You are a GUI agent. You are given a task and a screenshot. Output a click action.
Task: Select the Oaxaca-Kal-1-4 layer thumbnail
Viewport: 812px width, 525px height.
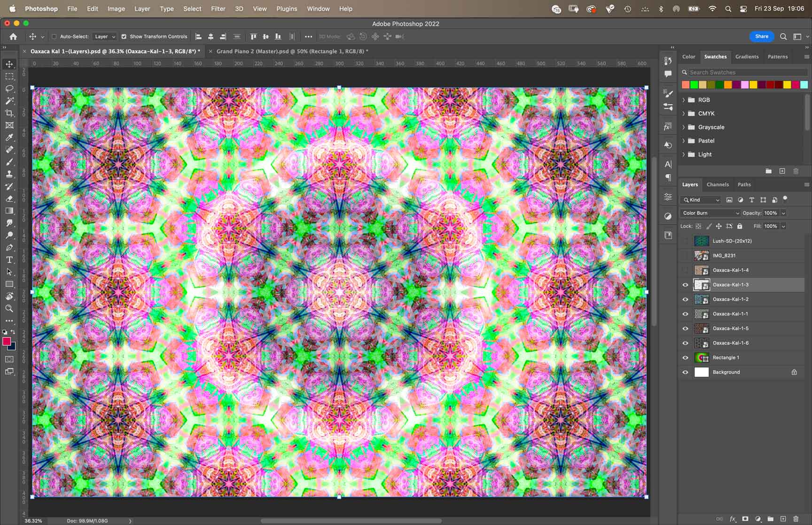[x=702, y=270]
